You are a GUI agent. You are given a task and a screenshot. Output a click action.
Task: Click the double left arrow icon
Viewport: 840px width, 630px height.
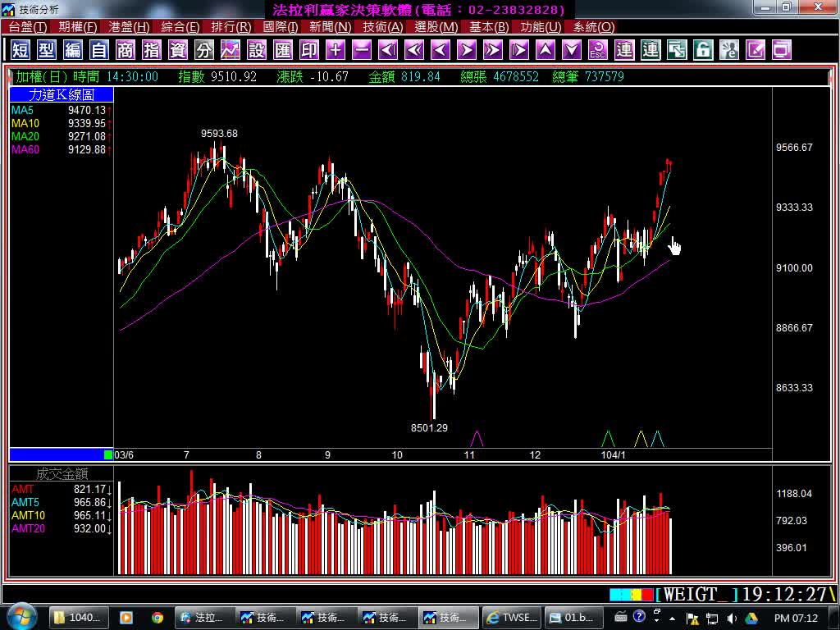tap(414, 50)
